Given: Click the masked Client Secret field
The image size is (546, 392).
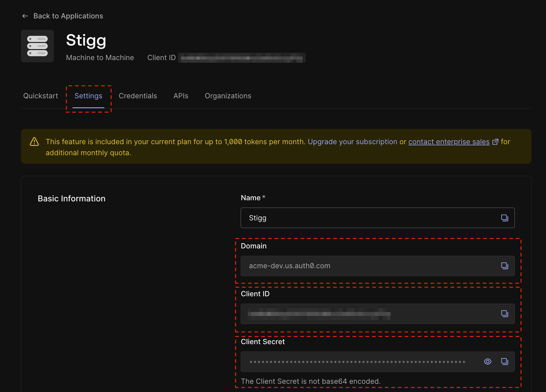Looking at the screenshot, I should click(x=378, y=362).
